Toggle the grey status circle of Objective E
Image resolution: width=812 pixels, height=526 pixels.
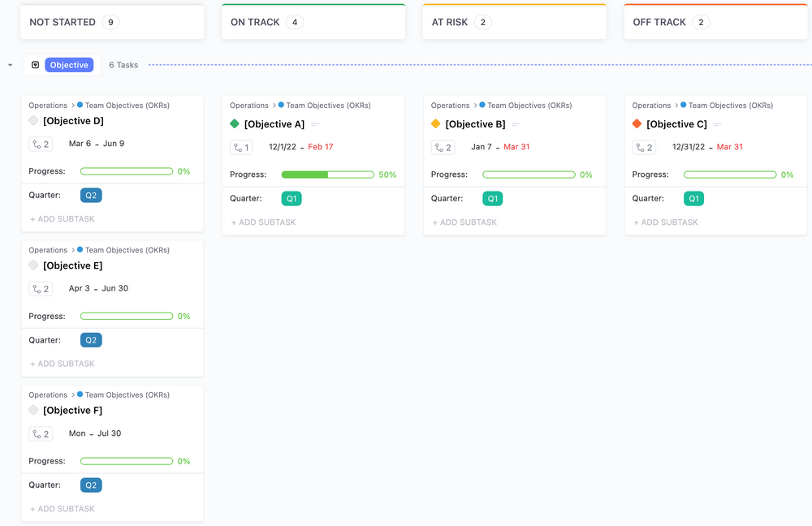pyautogui.click(x=33, y=265)
